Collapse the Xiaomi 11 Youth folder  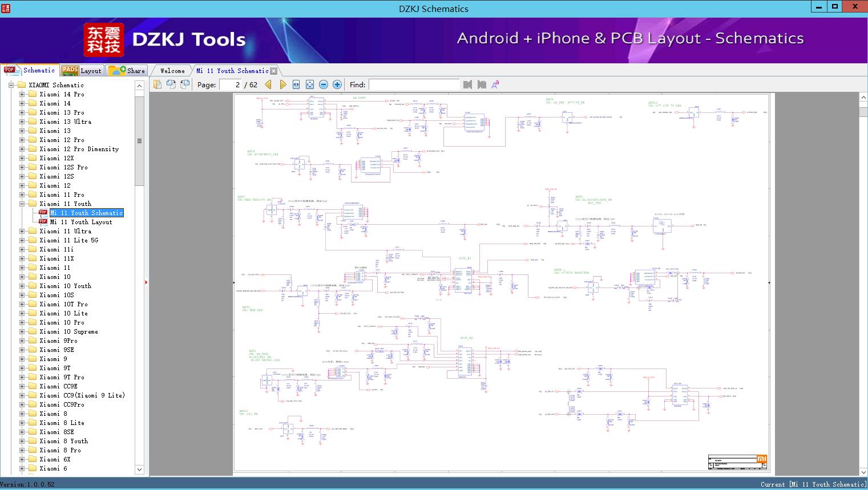pyautogui.click(x=22, y=204)
